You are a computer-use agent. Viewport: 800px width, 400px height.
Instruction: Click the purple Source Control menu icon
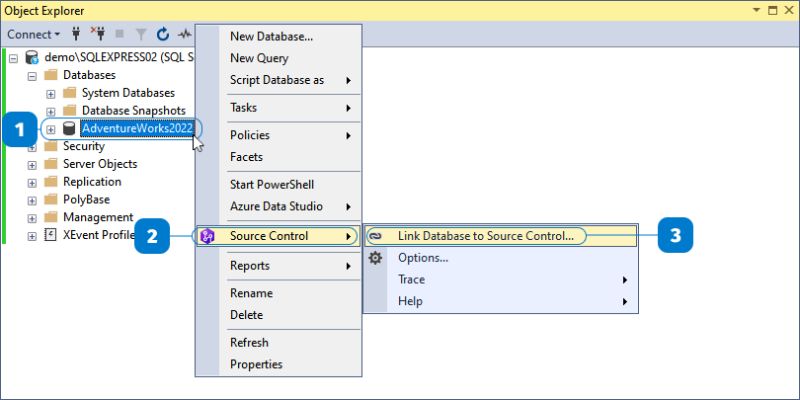pos(207,236)
